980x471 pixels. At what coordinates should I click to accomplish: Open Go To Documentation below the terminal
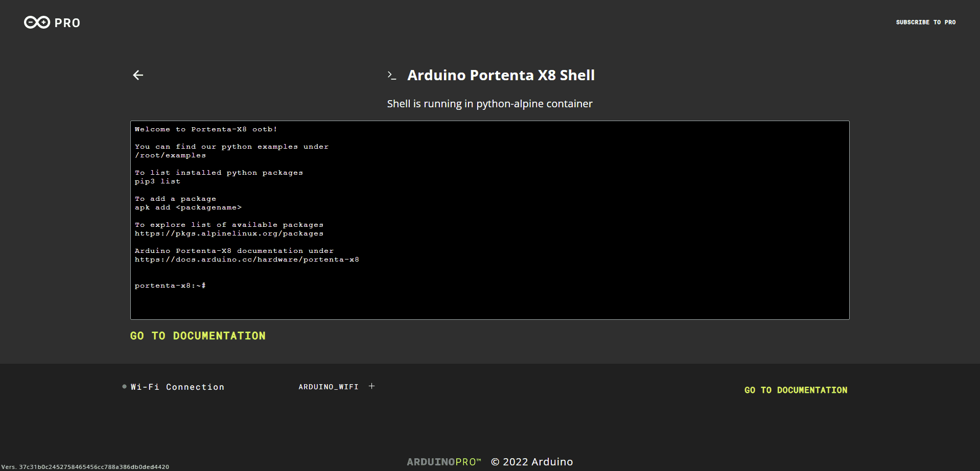click(198, 336)
